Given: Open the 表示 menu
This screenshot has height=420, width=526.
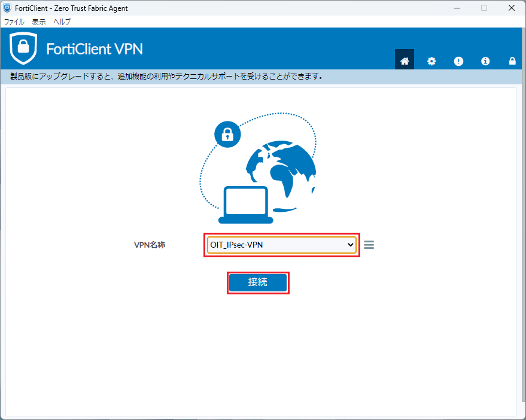Looking at the screenshot, I should pos(39,22).
